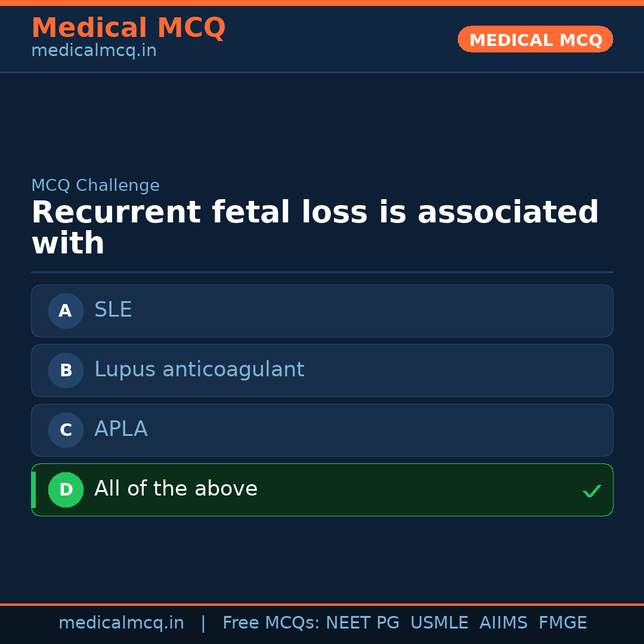Click the green D badge icon
Viewport: 644px width, 644px height.
coord(66,490)
